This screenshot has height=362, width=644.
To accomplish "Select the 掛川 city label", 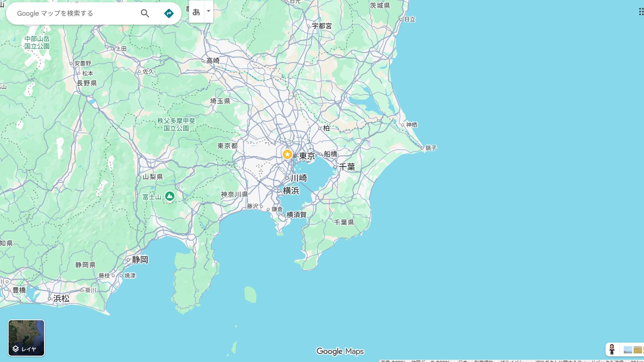I will [x=91, y=290].
